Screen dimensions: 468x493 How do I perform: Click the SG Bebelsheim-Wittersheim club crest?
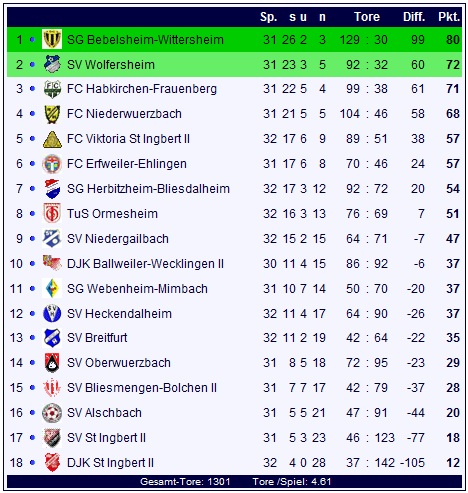52,39
